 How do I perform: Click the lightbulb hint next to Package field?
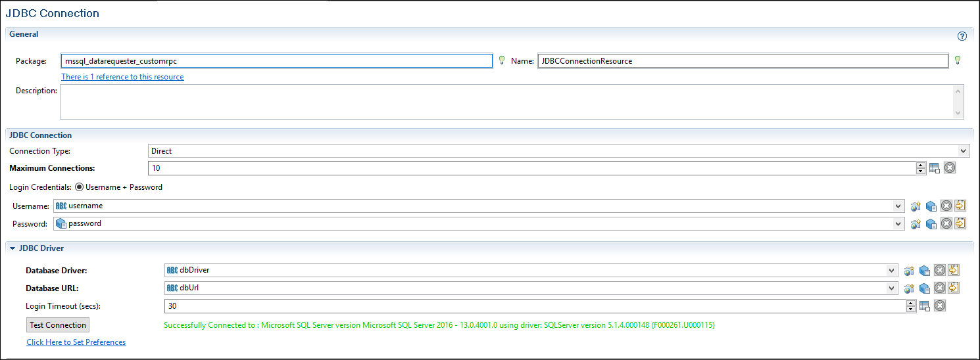pyautogui.click(x=502, y=60)
